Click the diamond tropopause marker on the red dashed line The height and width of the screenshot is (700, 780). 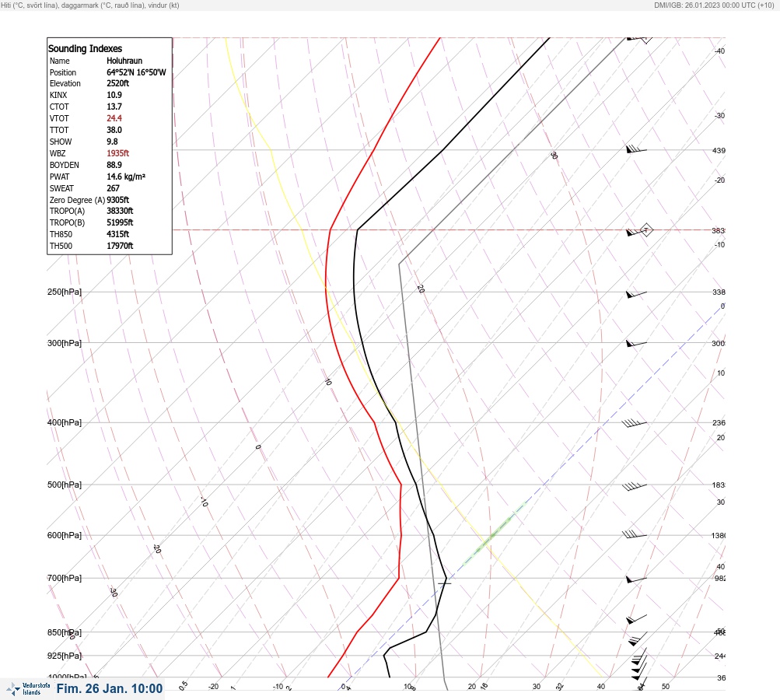click(645, 230)
